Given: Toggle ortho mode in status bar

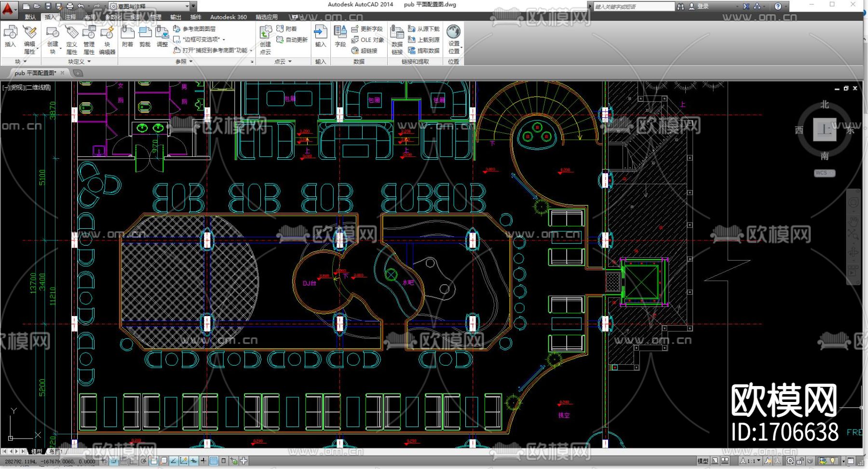Looking at the screenshot, I should [134, 461].
